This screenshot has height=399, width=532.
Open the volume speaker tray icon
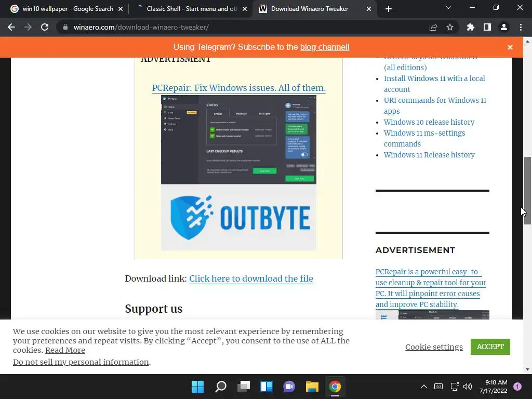(468, 386)
